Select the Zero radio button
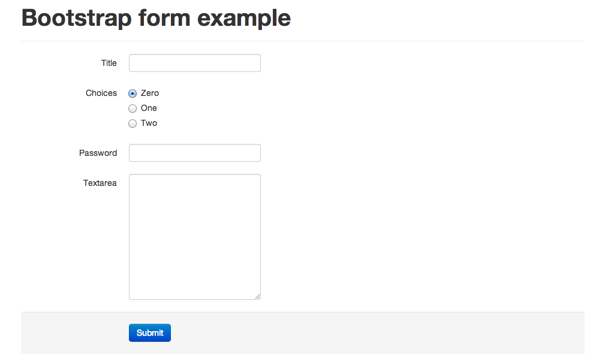The width and height of the screenshot is (608, 364). 133,94
